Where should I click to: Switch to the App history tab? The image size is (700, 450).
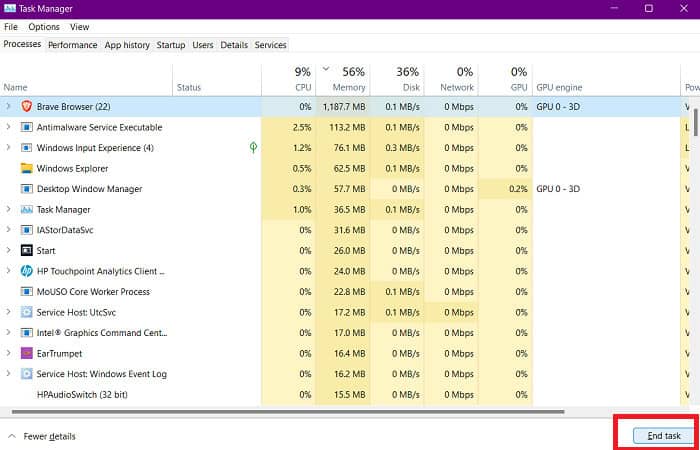point(127,45)
